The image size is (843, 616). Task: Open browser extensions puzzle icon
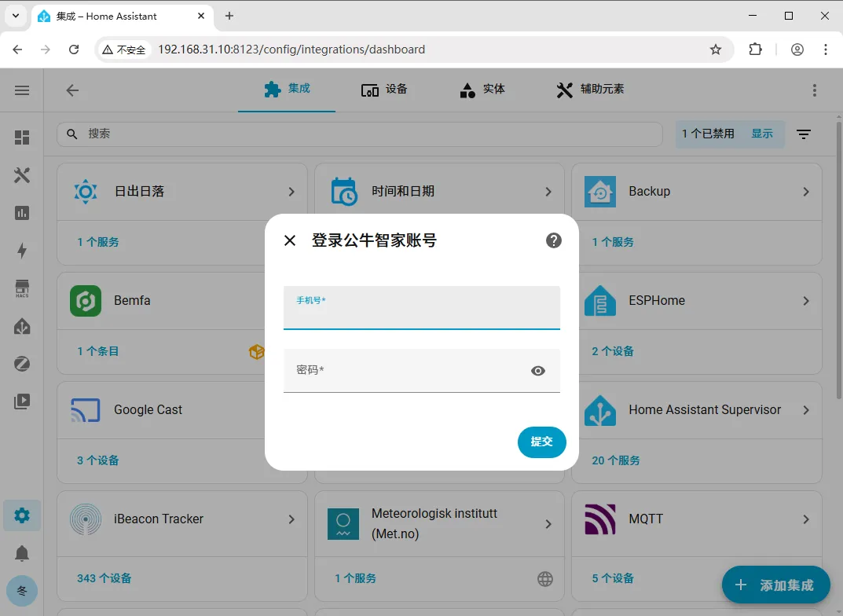point(755,49)
